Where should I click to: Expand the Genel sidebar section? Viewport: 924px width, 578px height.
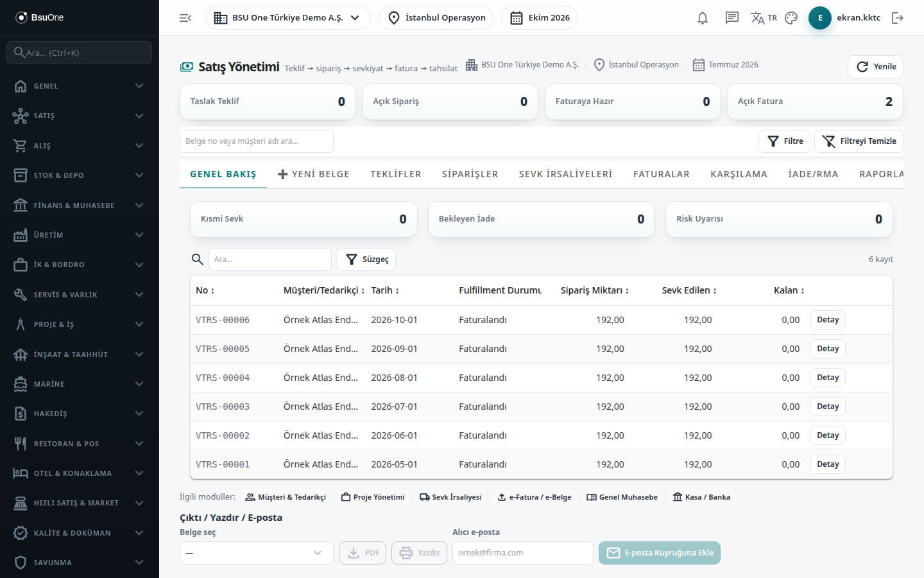[80, 86]
